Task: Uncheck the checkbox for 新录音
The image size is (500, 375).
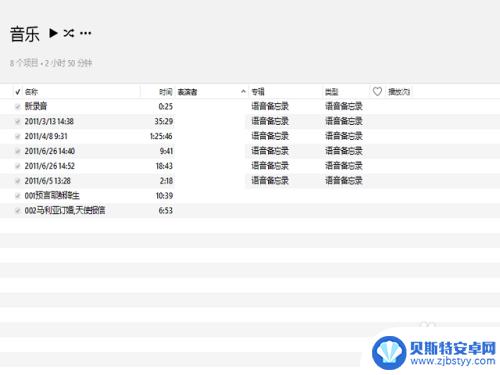Action: click(18, 106)
